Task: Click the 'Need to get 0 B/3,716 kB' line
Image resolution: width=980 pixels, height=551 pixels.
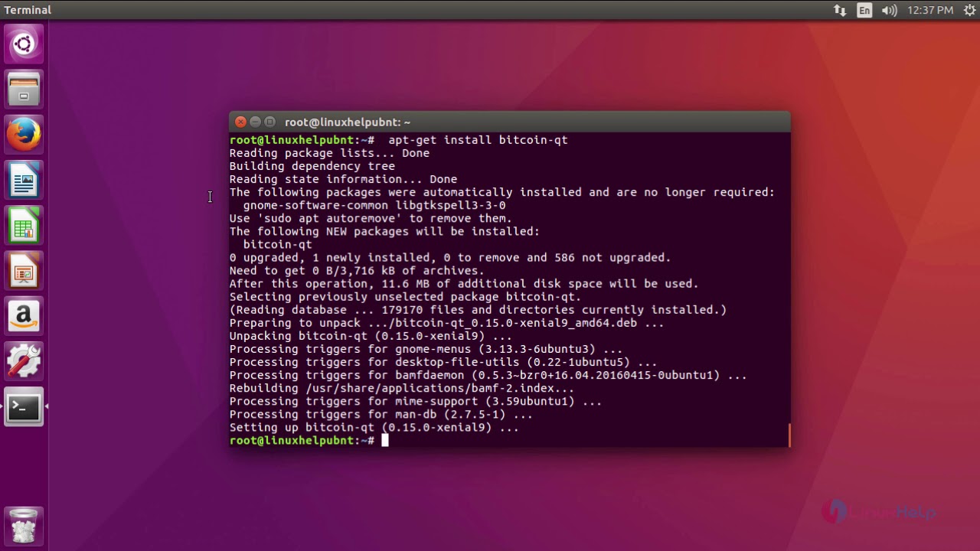Action: tap(357, 270)
